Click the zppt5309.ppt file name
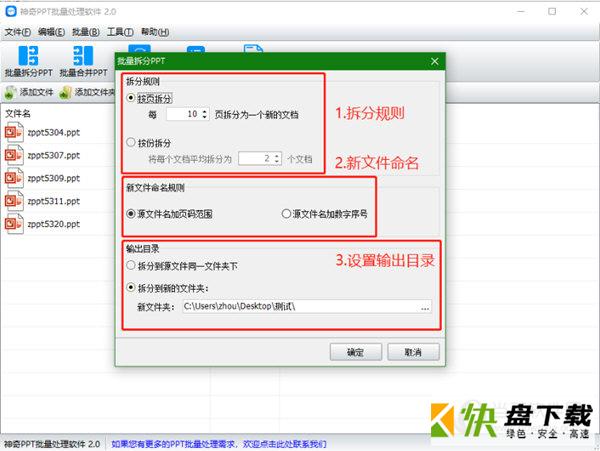This screenshot has width=600, height=451. [x=54, y=178]
